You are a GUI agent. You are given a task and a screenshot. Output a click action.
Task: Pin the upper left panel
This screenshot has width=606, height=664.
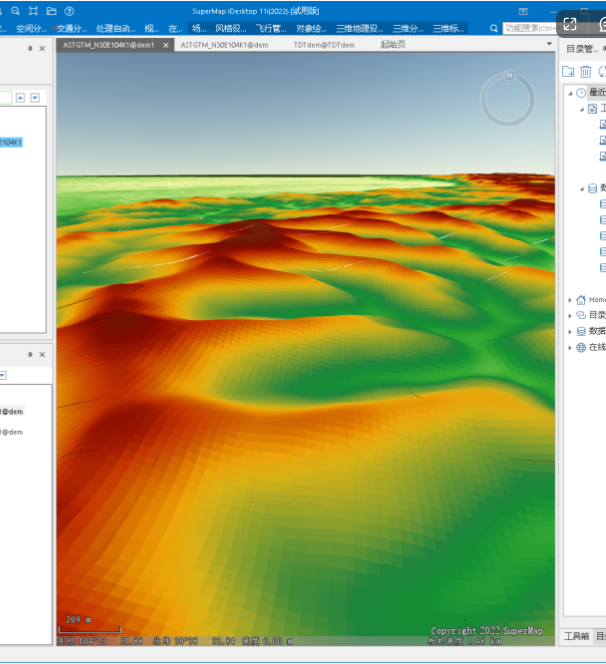[30, 48]
